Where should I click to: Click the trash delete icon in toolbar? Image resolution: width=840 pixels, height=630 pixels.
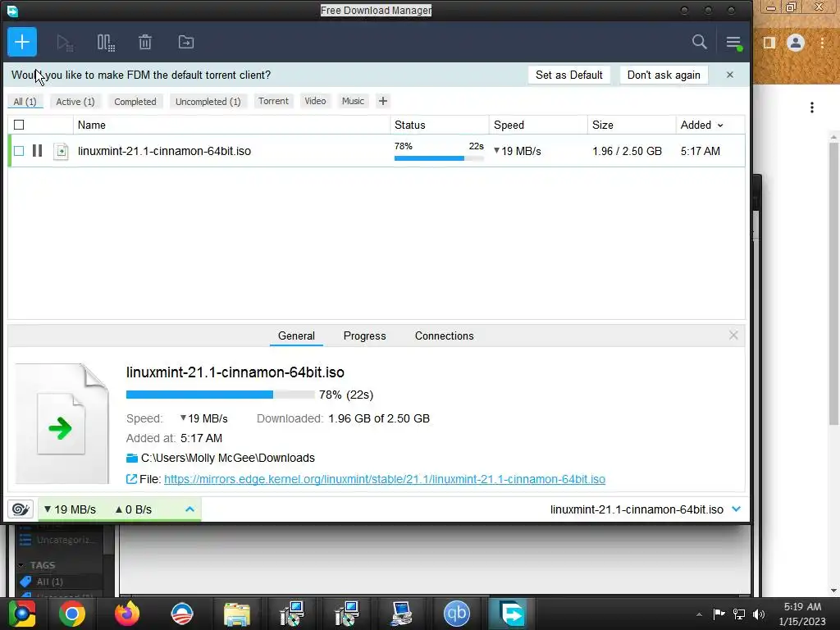(145, 42)
